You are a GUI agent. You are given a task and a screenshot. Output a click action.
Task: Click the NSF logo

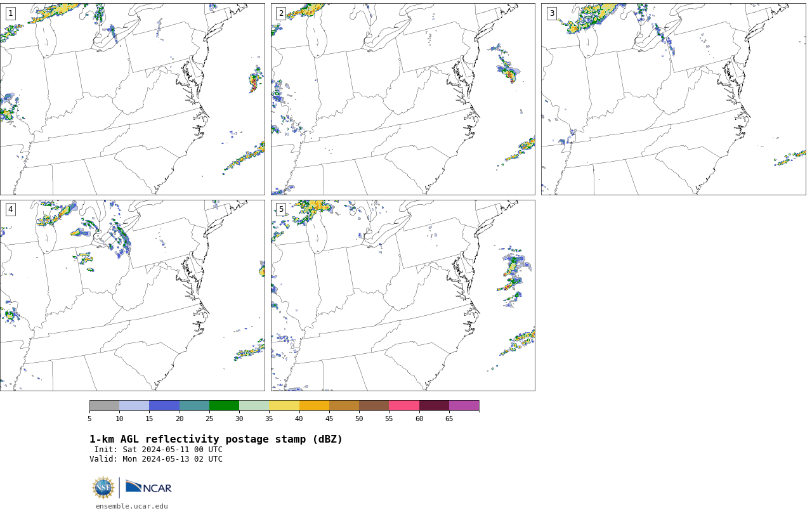coord(103,488)
